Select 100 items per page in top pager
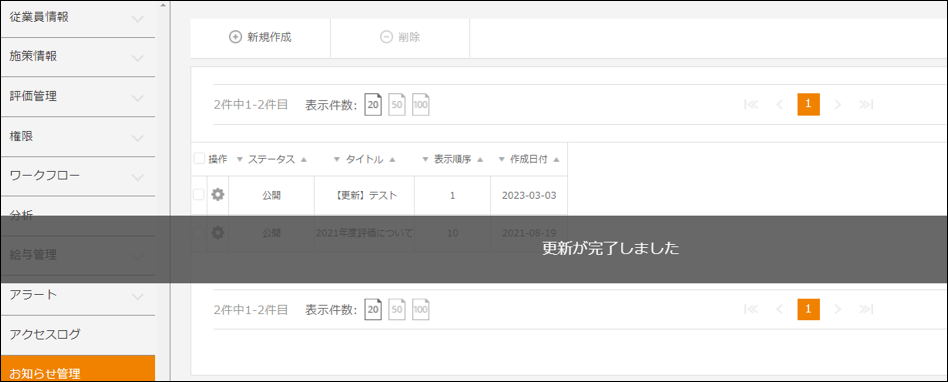This screenshot has width=948, height=382. pos(421,105)
